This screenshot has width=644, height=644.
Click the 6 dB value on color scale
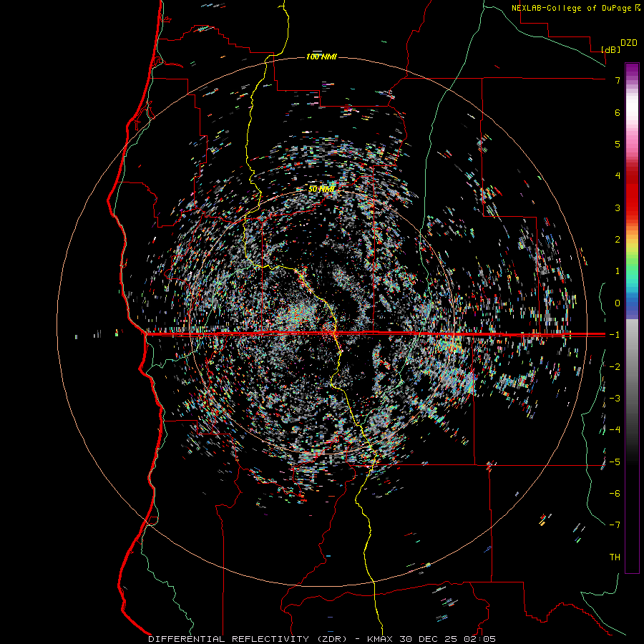pos(618,112)
